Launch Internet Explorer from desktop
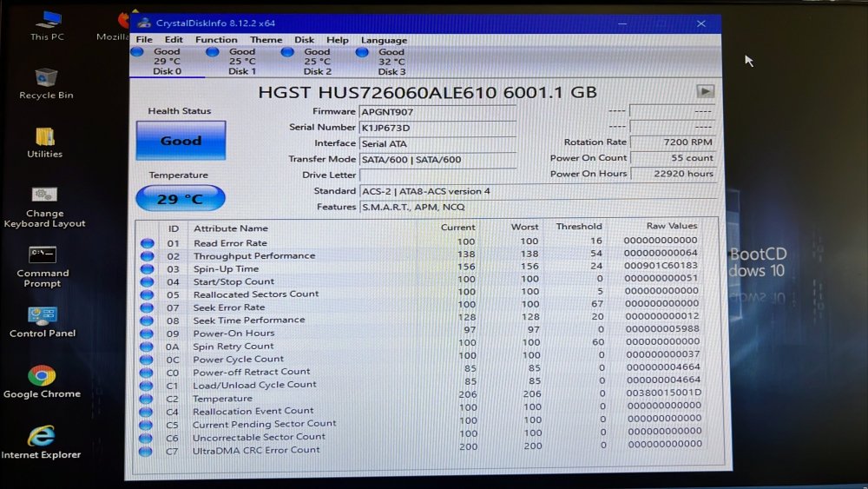 pos(42,442)
